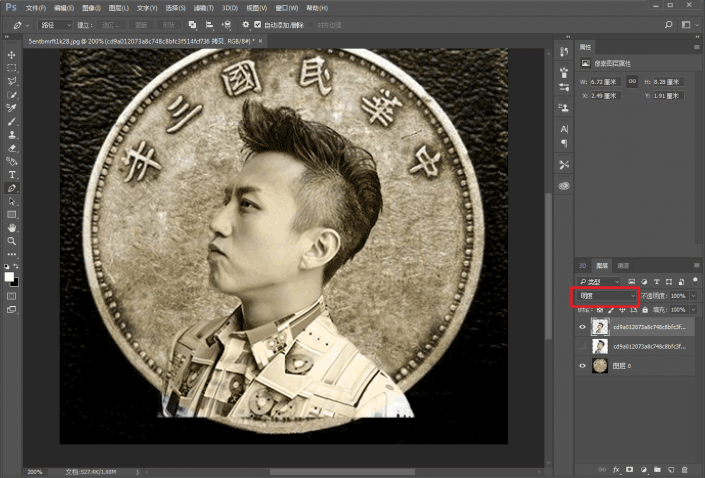Viewport: 705px width, 478px height.
Task: Select the Rectangle shape tool
Action: point(12,214)
